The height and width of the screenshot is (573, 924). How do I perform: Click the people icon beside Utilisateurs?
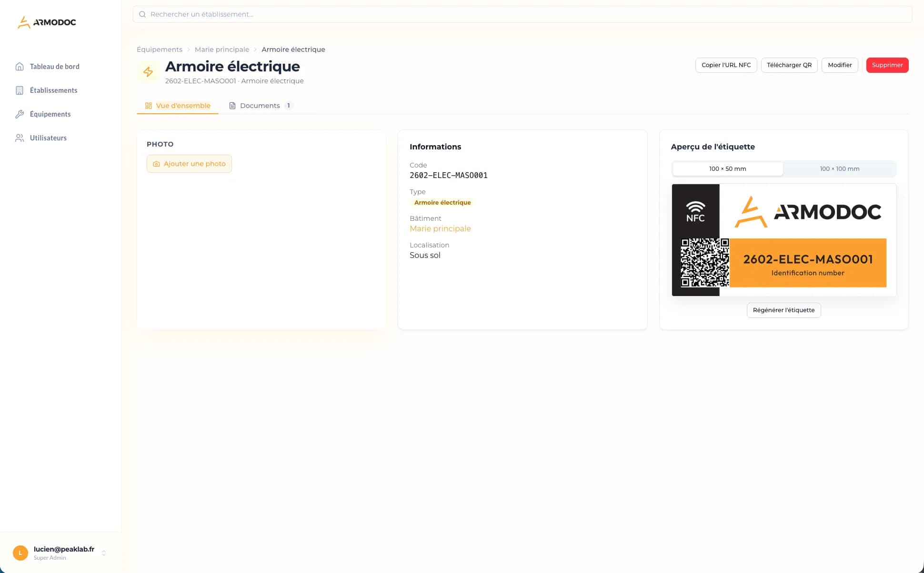20,138
